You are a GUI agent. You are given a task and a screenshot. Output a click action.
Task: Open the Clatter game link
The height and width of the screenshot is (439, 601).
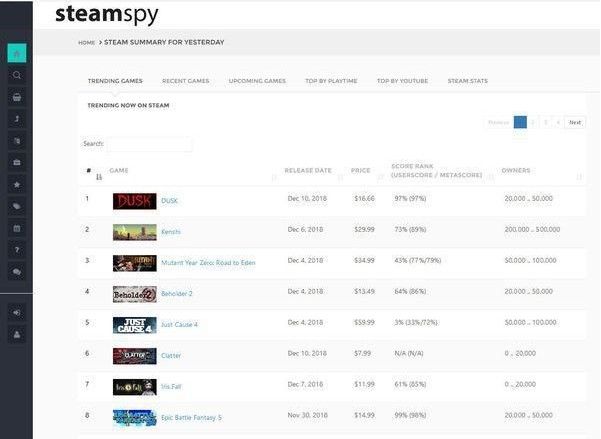coord(171,355)
